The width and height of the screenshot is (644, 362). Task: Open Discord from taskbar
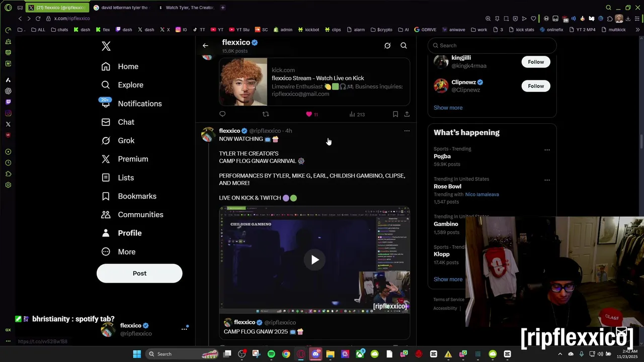pyautogui.click(x=315, y=354)
